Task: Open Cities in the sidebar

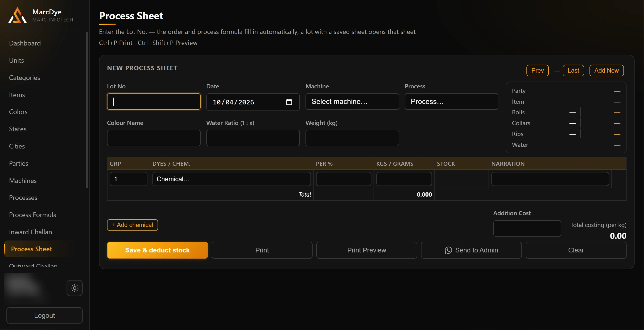Action: pyautogui.click(x=17, y=146)
